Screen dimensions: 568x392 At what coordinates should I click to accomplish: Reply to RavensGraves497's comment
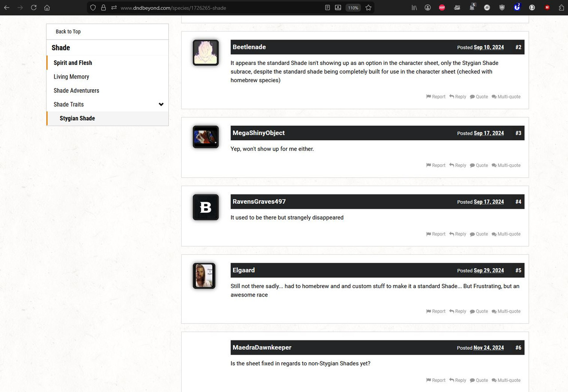pos(457,234)
